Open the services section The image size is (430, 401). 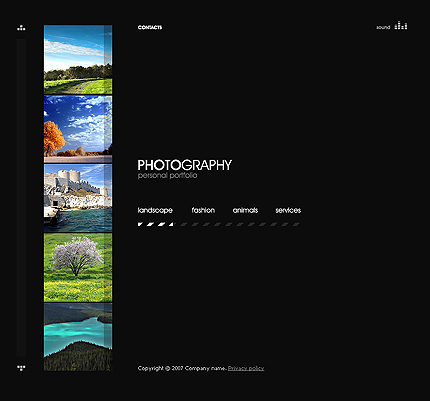288,210
